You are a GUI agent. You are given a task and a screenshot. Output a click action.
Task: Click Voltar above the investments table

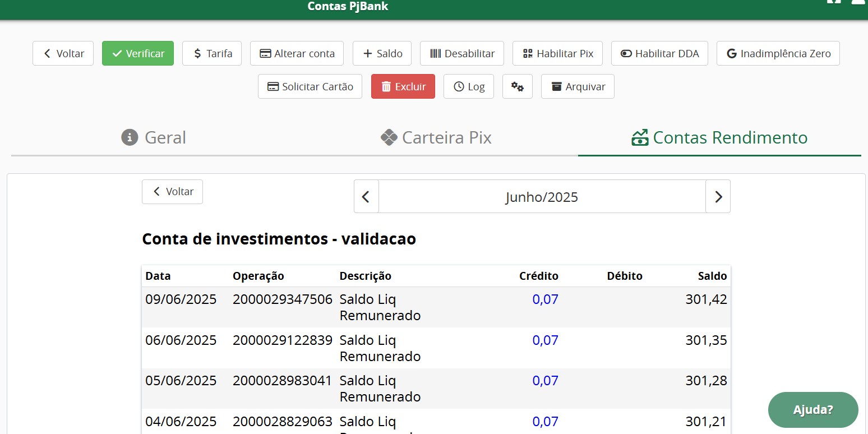[x=172, y=192]
